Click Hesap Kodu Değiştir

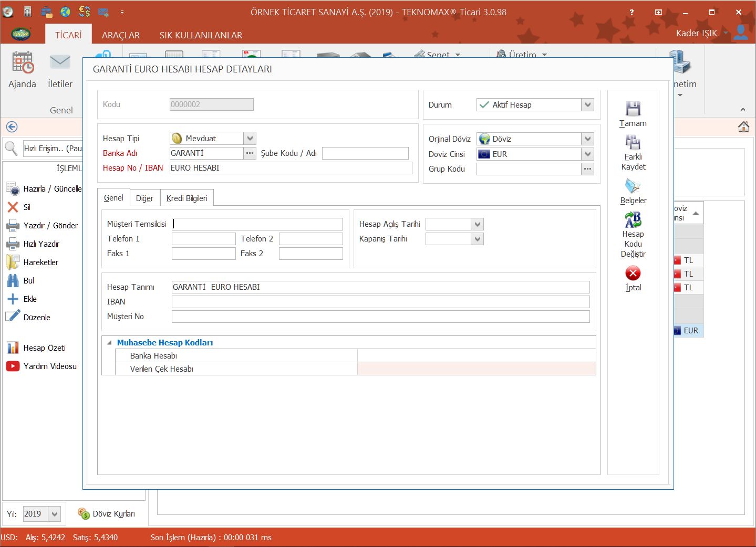(633, 235)
